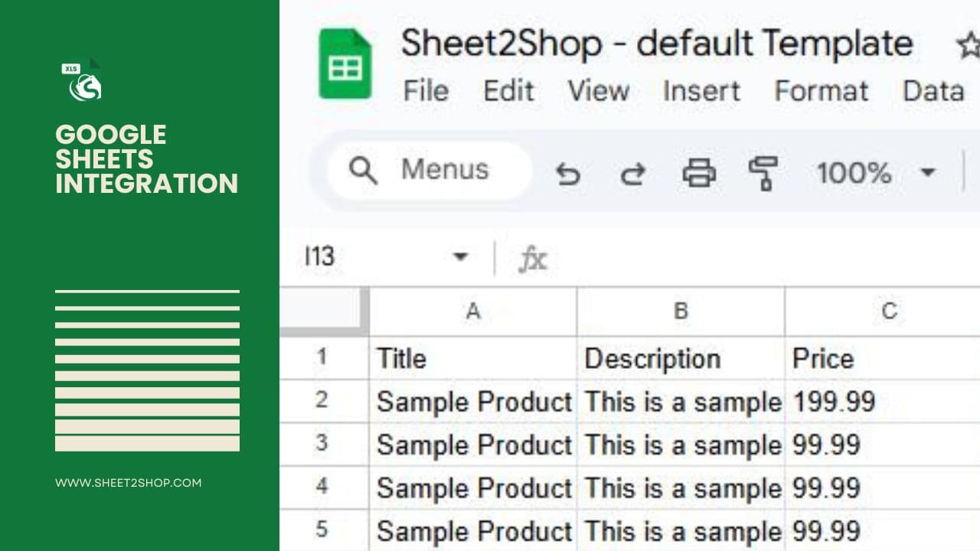Image resolution: width=980 pixels, height=551 pixels.
Task: Click 'This is a sample' in row 2
Action: pos(681,401)
